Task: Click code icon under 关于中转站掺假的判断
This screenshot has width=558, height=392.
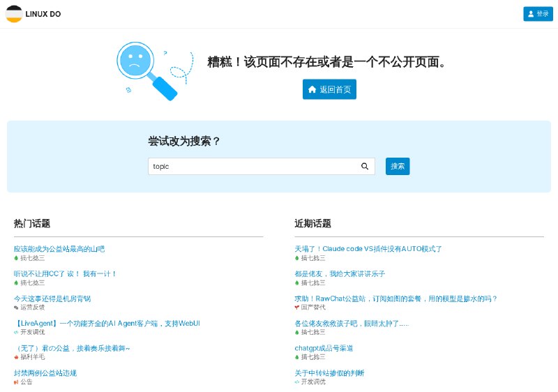Action: coord(297,382)
